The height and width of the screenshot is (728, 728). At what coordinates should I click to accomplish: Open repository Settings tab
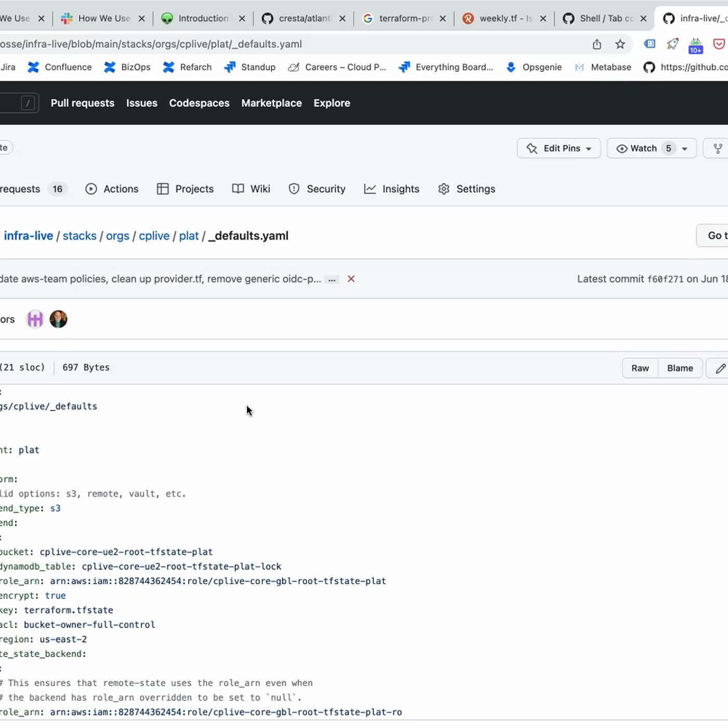point(466,189)
